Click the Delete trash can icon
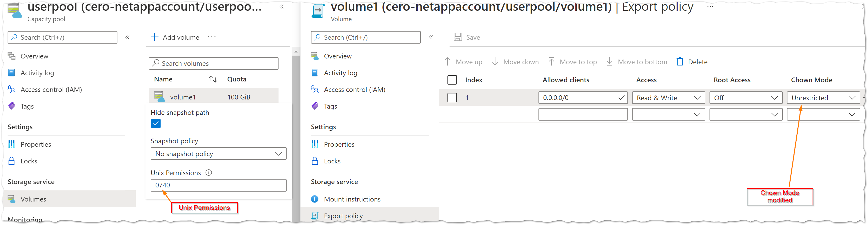The height and width of the screenshot is (225, 868). tap(680, 62)
